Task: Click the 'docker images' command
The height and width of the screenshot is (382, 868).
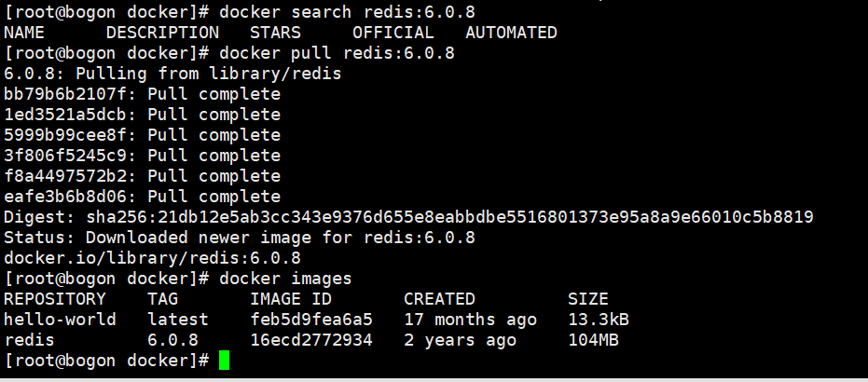Action: coord(285,278)
